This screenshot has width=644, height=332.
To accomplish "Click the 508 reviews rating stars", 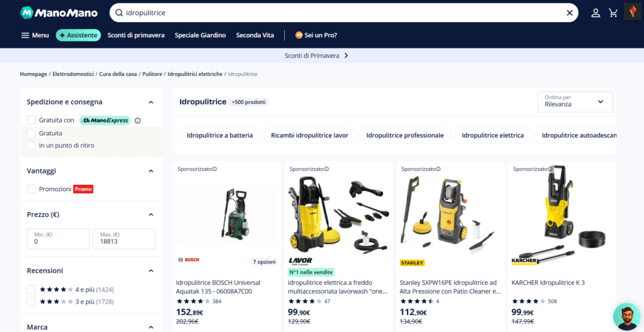I will point(528,301).
